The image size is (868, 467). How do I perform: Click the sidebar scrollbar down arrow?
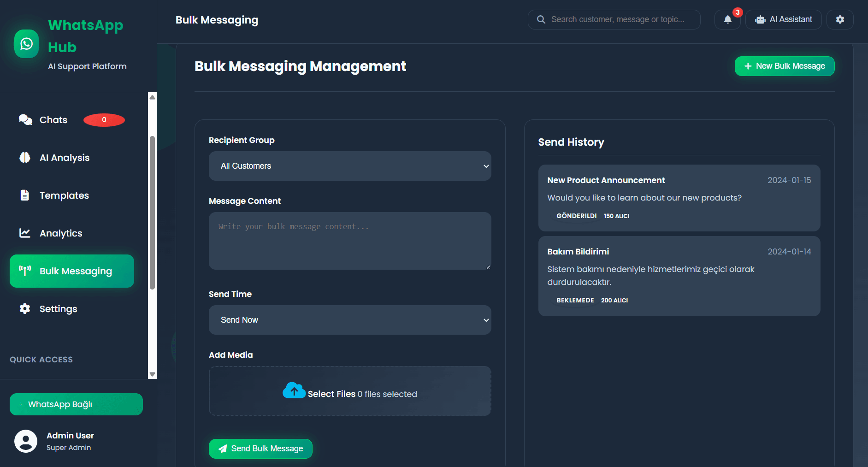(152, 374)
